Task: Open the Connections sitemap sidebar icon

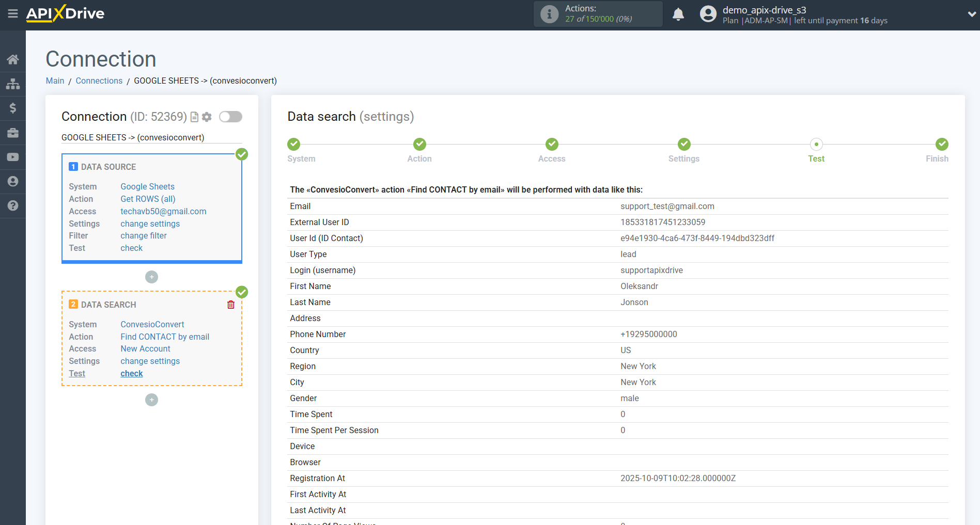Action: [x=13, y=84]
